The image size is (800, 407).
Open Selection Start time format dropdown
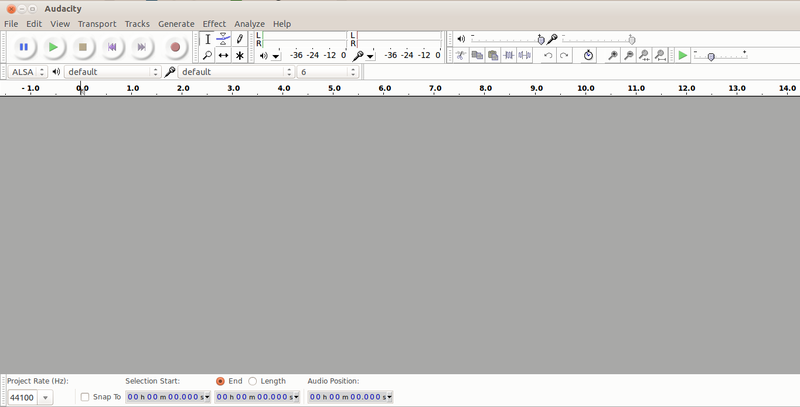pos(207,397)
